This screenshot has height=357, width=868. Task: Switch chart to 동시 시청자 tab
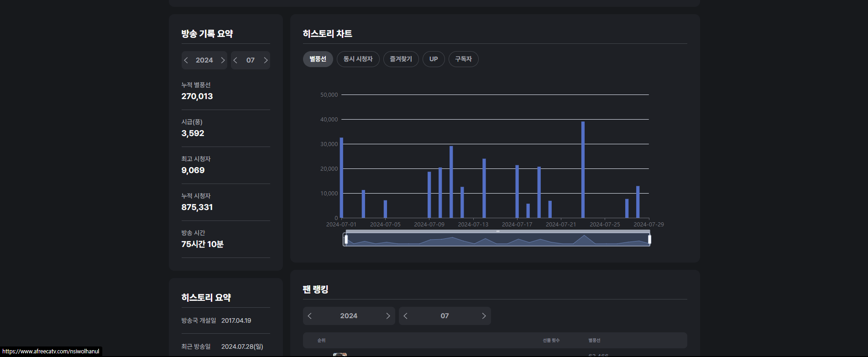pos(358,59)
